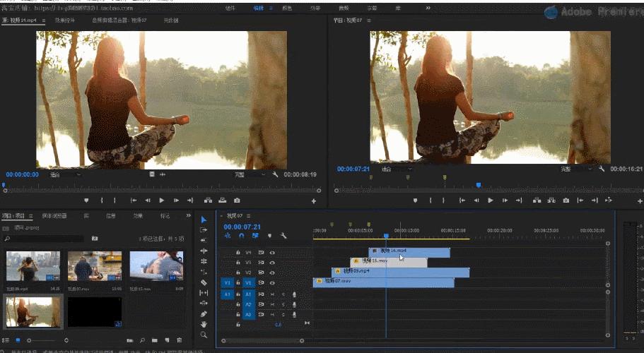Select the Razor tool in the toolbar

tap(204, 282)
